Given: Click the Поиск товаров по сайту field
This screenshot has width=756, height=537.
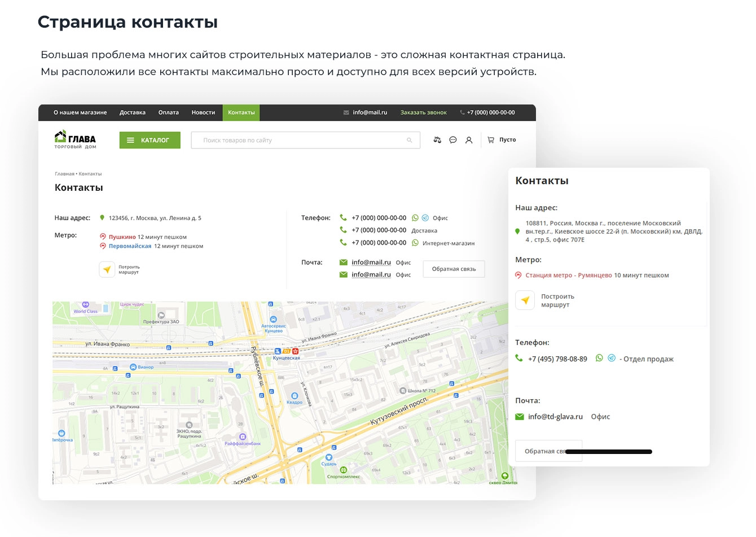Looking at the screenshot, I should pyautogui.click(x=306, y=140).
